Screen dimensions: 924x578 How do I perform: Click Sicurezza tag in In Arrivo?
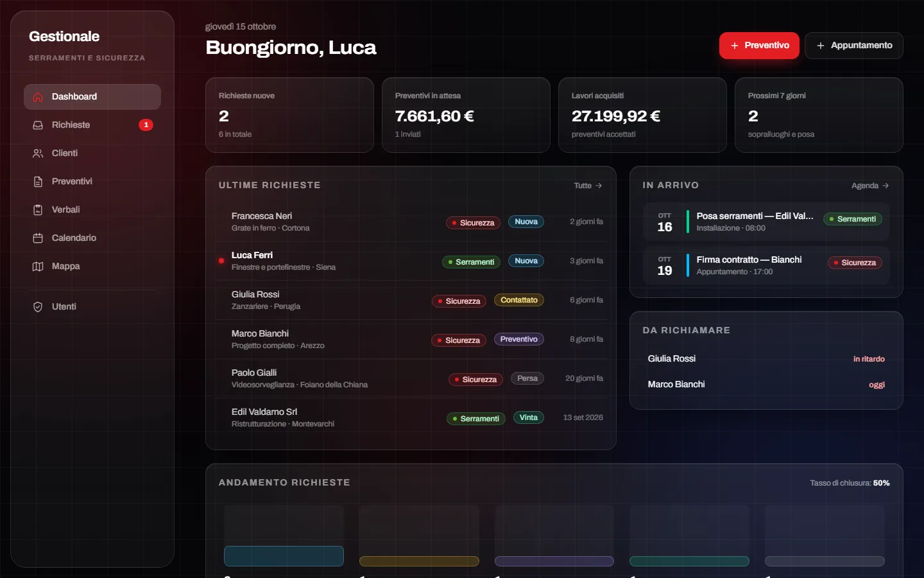(855, 263)
